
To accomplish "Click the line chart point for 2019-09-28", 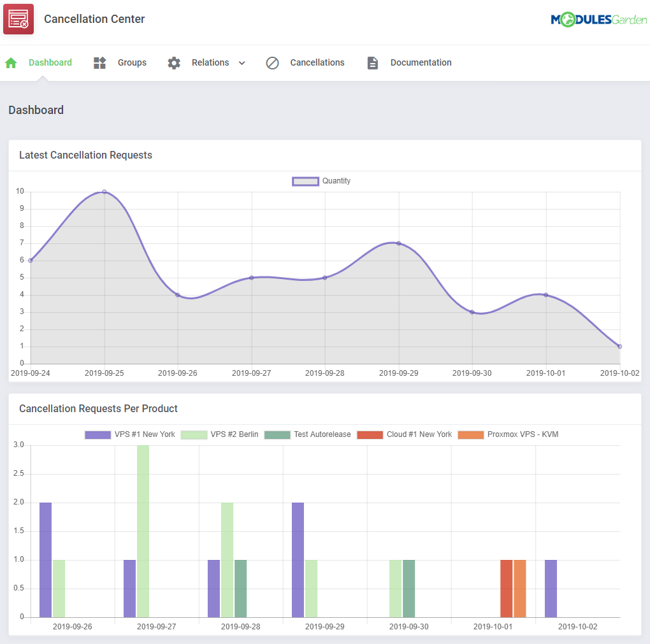I will [325, 278].
